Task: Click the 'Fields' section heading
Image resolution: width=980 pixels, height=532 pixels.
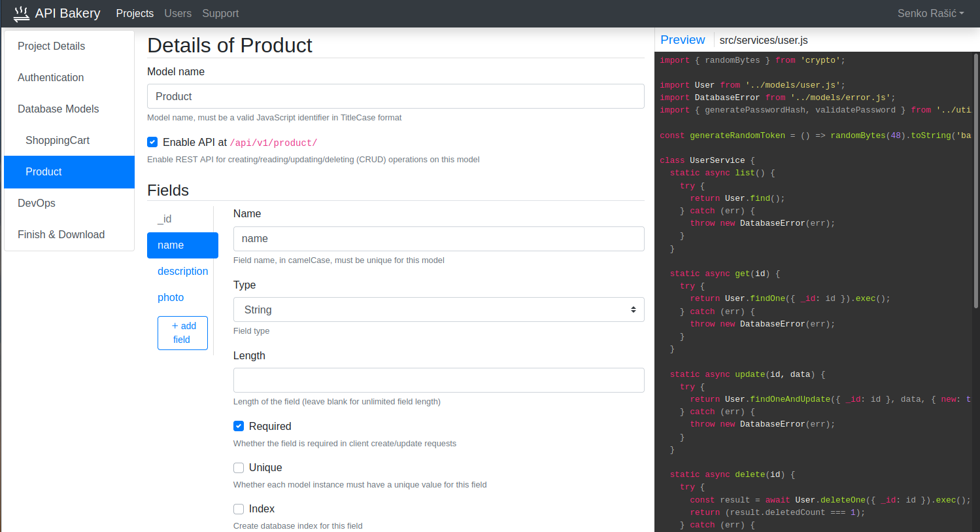Action: coord(168,190)
